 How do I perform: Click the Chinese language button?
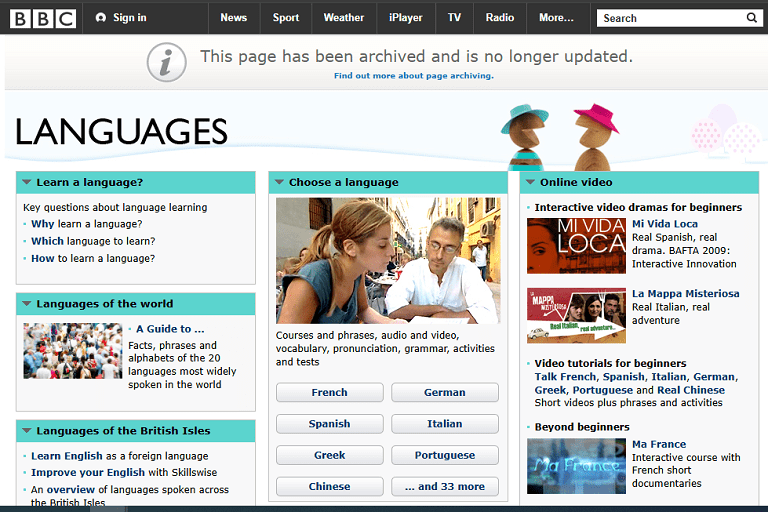coord(330,487)
